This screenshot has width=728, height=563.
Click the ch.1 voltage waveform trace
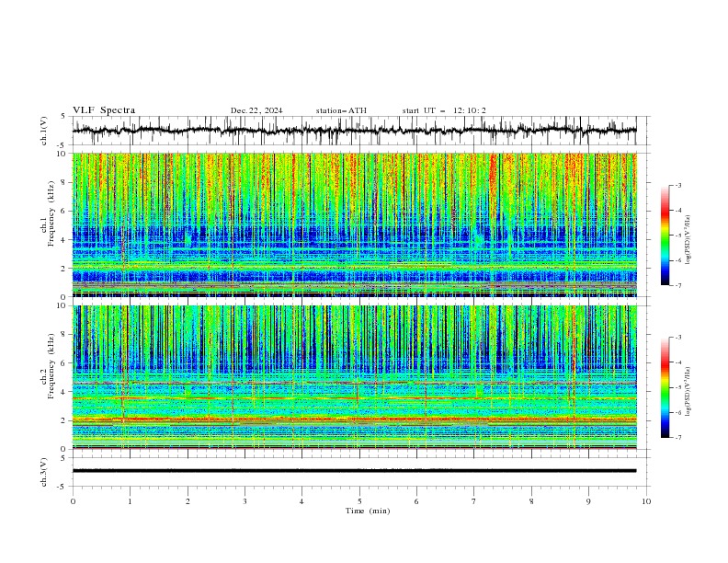(x=355, y=131)
